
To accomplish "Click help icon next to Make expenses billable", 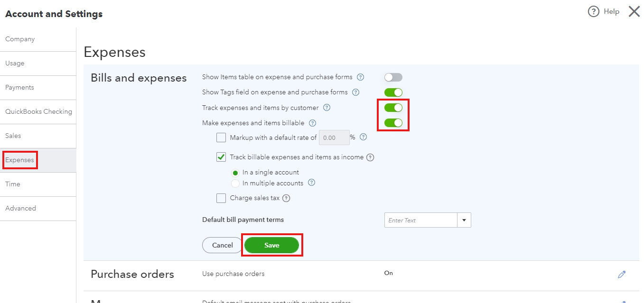I will 312,123.
